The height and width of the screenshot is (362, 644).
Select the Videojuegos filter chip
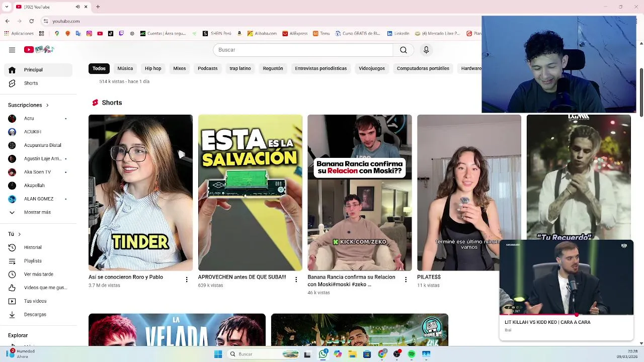pyautogui.click(x=372, y=68)
